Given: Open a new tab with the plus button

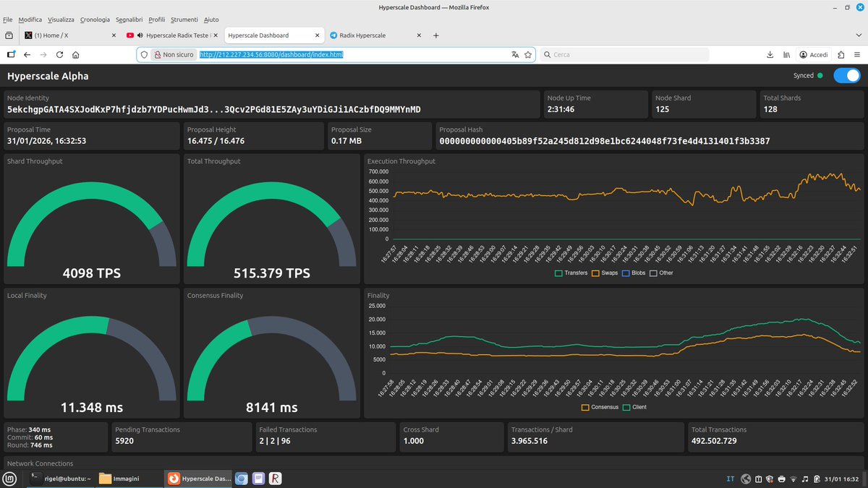Looking at the screenshot, I should (435, 35).
